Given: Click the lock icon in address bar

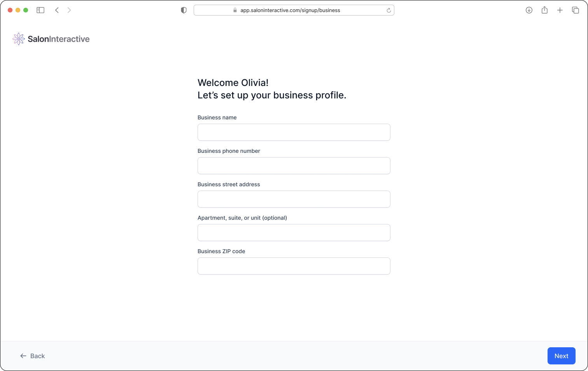Looking at the screenshot, I should tap(235, 10).
